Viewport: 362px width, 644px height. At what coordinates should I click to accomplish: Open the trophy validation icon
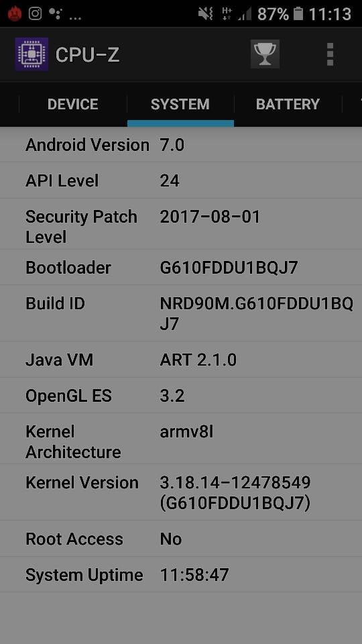point(265,54)
